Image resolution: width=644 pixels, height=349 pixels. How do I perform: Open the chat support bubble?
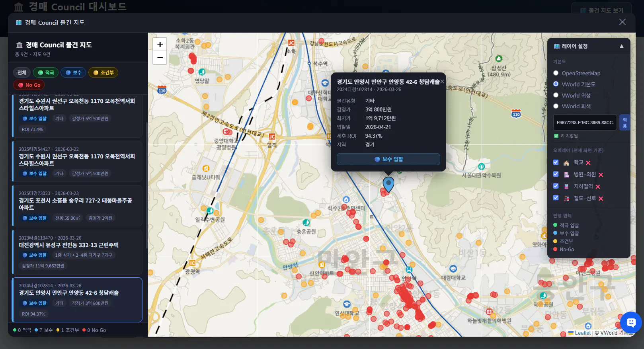(x=631, y=322)
